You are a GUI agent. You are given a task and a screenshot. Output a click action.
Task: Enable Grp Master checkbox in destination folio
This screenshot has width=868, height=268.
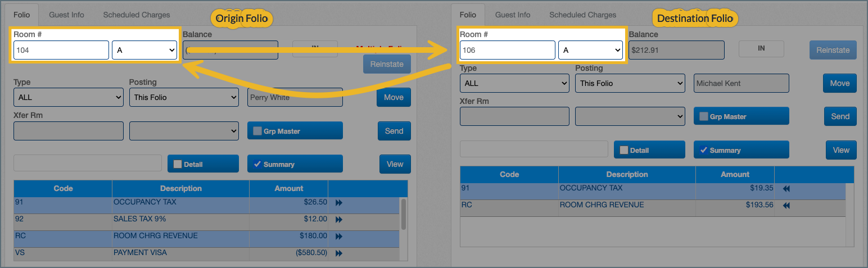pos(703,117)
